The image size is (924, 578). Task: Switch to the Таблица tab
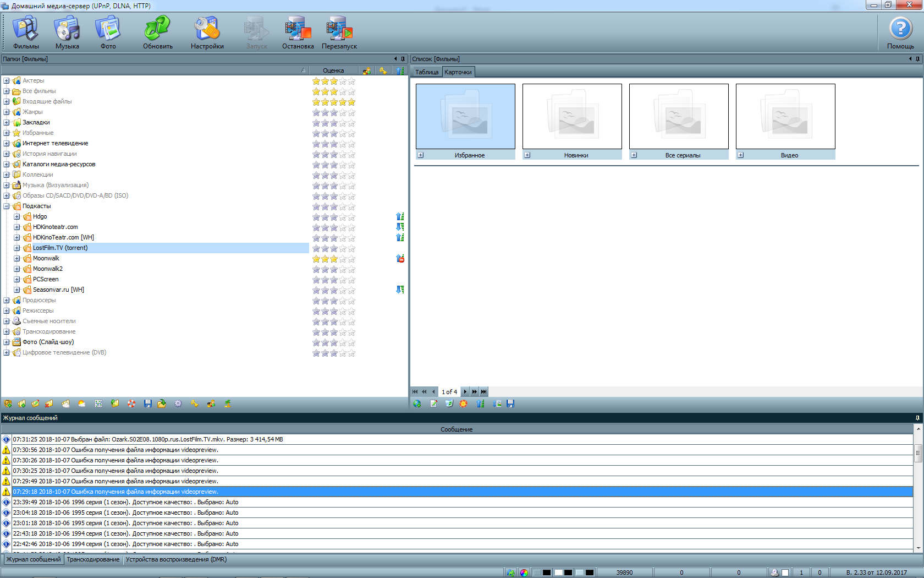pos(427,72)
